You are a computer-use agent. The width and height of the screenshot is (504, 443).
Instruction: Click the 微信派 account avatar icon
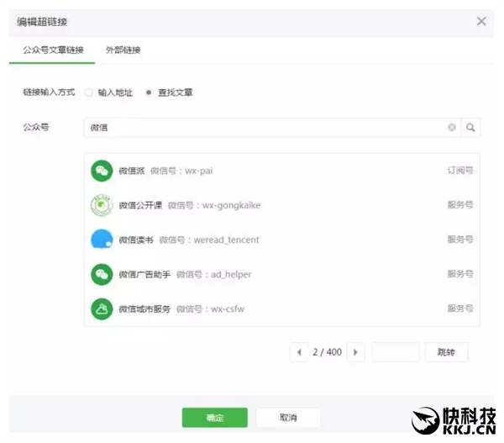tap(102, 171)
